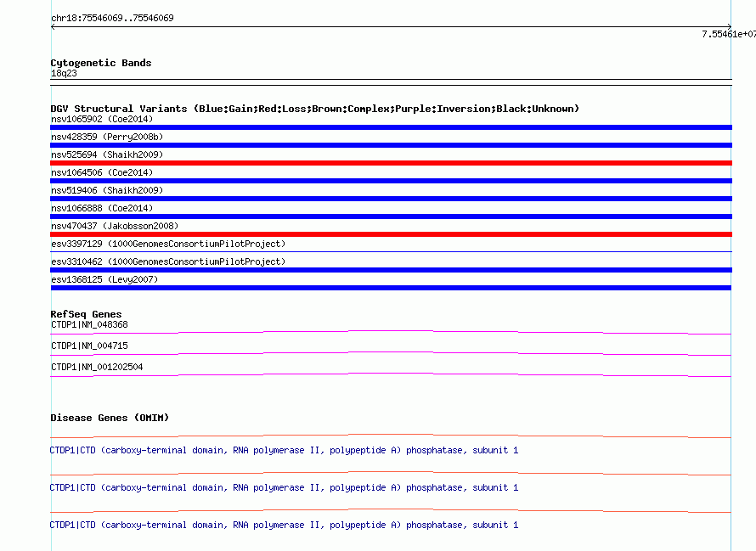Click the Disease Genes (OMIM) track heading
Screen dimensions: 756x551
click(x=110, y=418)
